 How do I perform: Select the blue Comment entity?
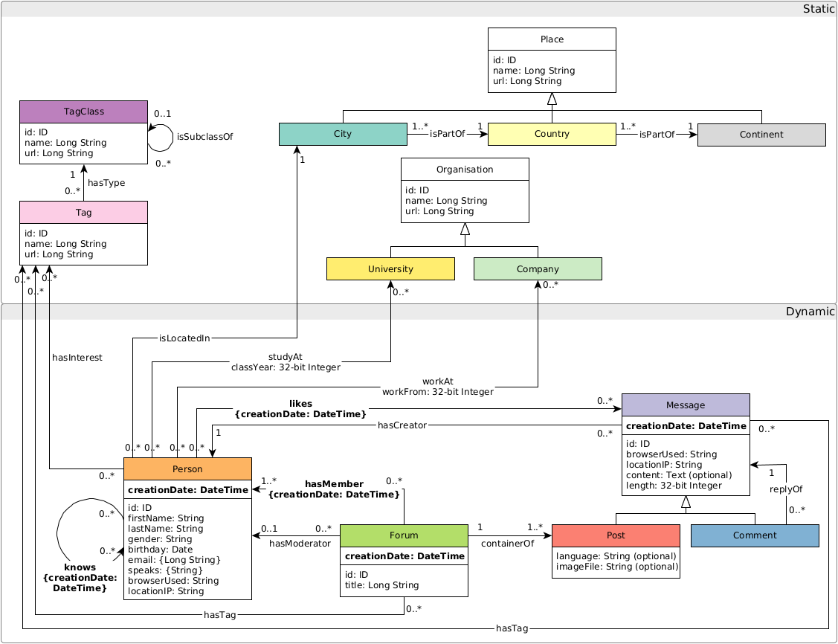point(755,535)
